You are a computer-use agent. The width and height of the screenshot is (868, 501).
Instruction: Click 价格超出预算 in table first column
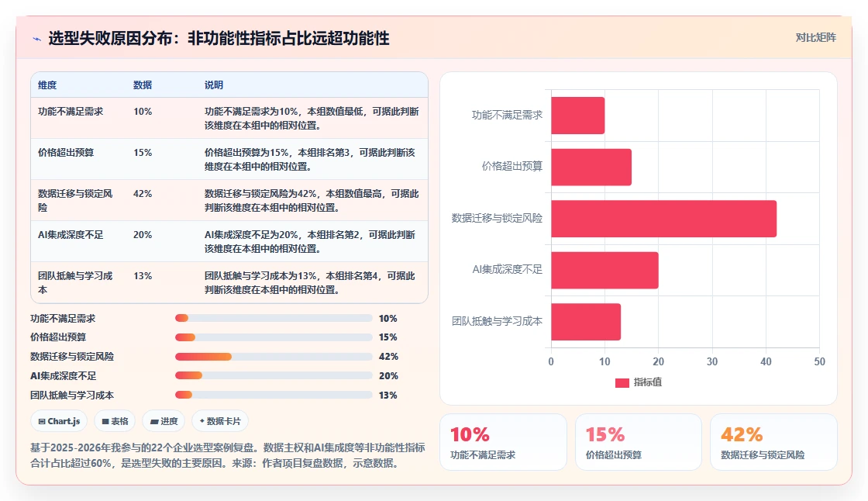tap(66, 153)
